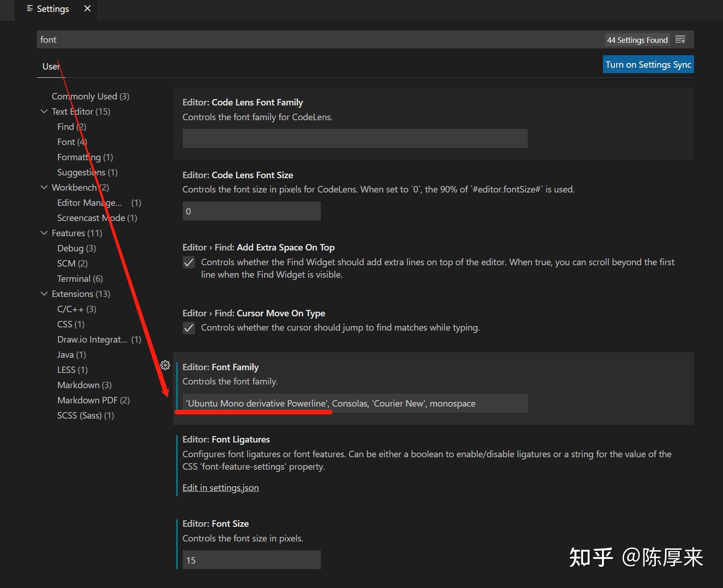The width and height of the screenshot is (723, 588).
Task: Collapse the Features group
Action: click(44, 233)
